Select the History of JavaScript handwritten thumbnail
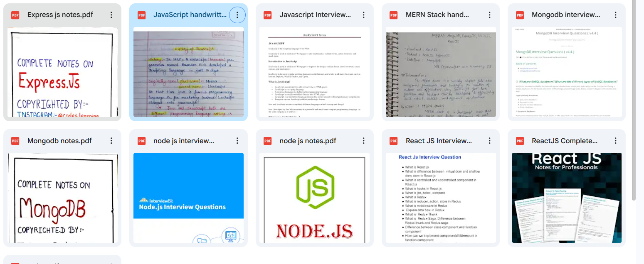The width and height of the screenshot is (644, 264). click(188, 72)
